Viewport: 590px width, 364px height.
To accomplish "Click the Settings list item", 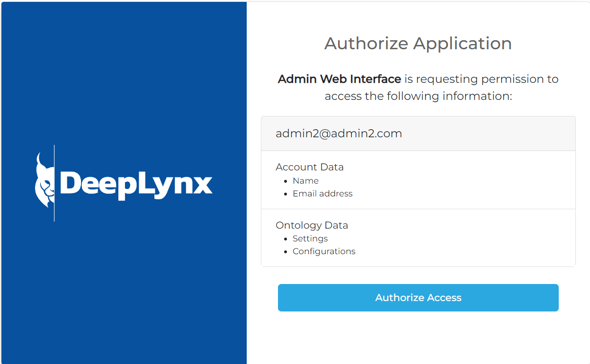I will [x=310, y=239].
